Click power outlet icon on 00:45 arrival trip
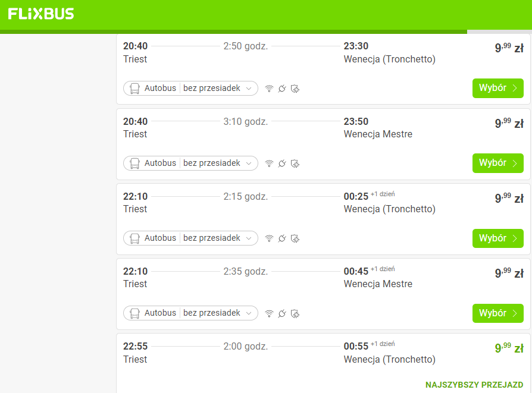532x393 pixels. pos(282,313)
